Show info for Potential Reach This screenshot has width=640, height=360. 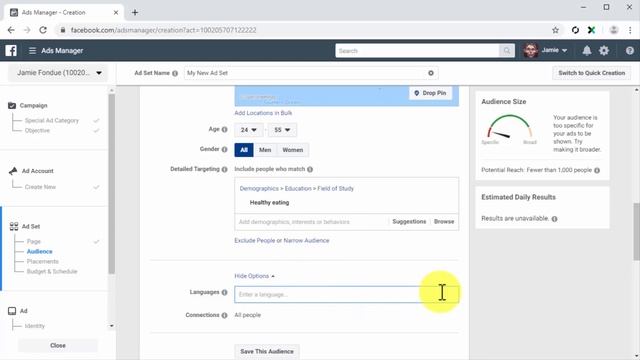click(x=597, y=170)
